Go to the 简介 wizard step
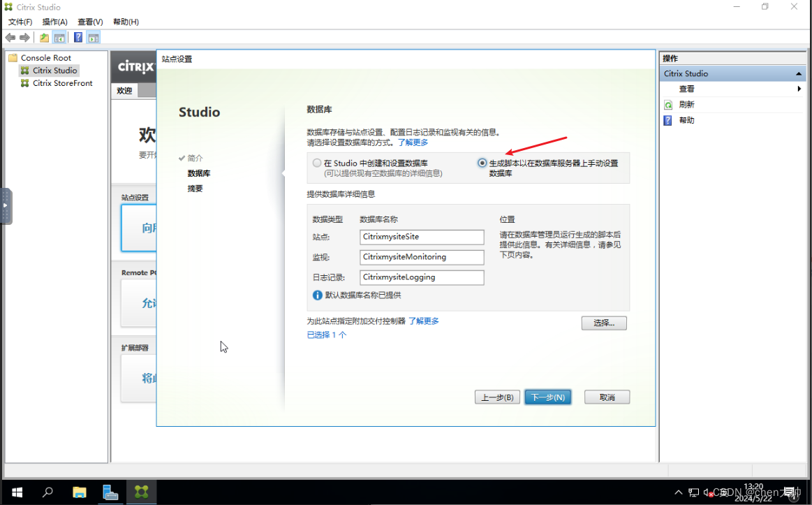 pos(195,158)
